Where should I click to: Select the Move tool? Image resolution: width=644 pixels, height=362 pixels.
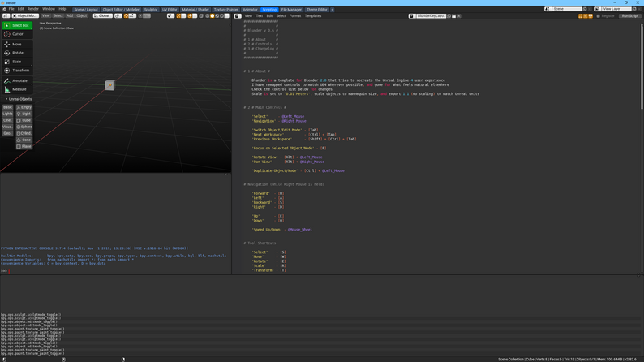[17, 44]
